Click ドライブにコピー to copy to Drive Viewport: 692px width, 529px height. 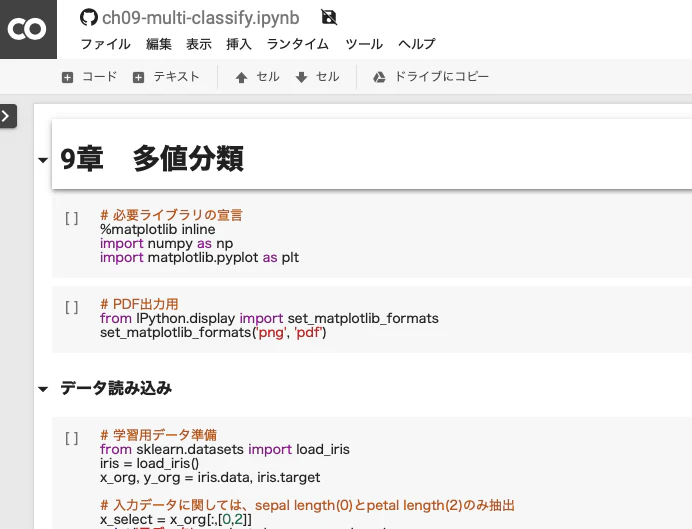point(431,77)
